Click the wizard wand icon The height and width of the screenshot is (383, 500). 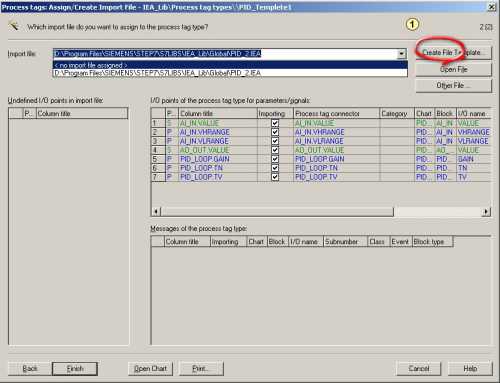pyautogui.click(x=13, y=25)
